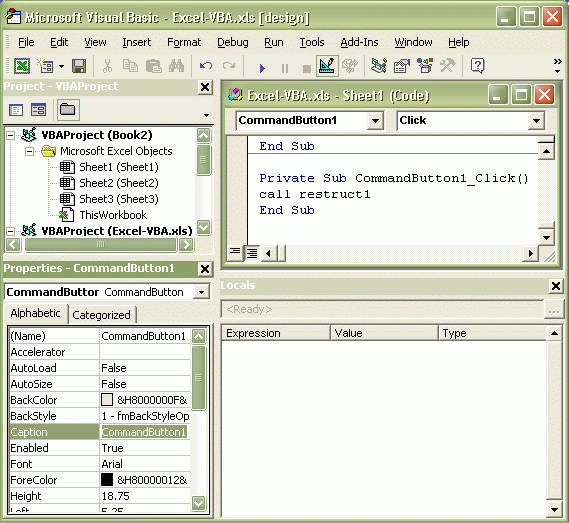
Task: Click the ForeColor black swatch
Action: [107, 480]
